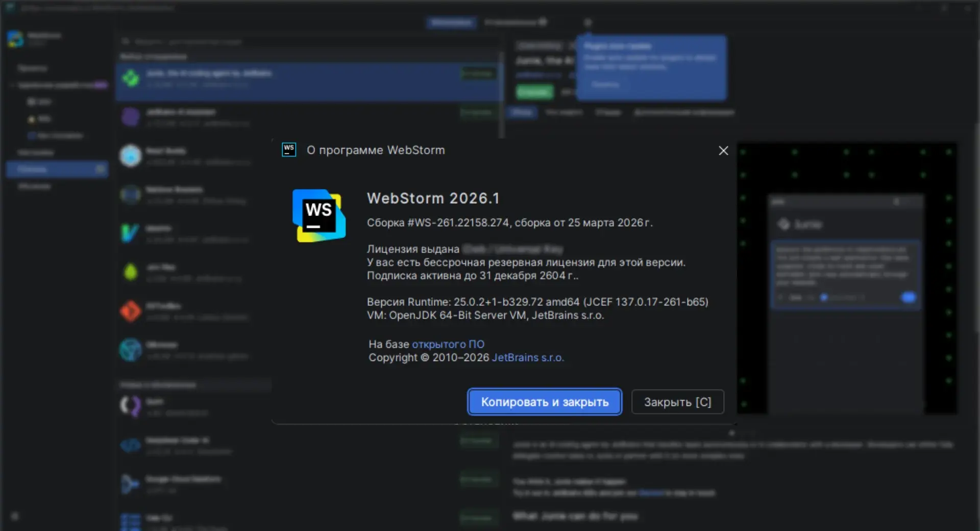This screenshot has width=980, height=531.
Task: Click the purple and white brackets plugin icon
Action: click(130, 406)
